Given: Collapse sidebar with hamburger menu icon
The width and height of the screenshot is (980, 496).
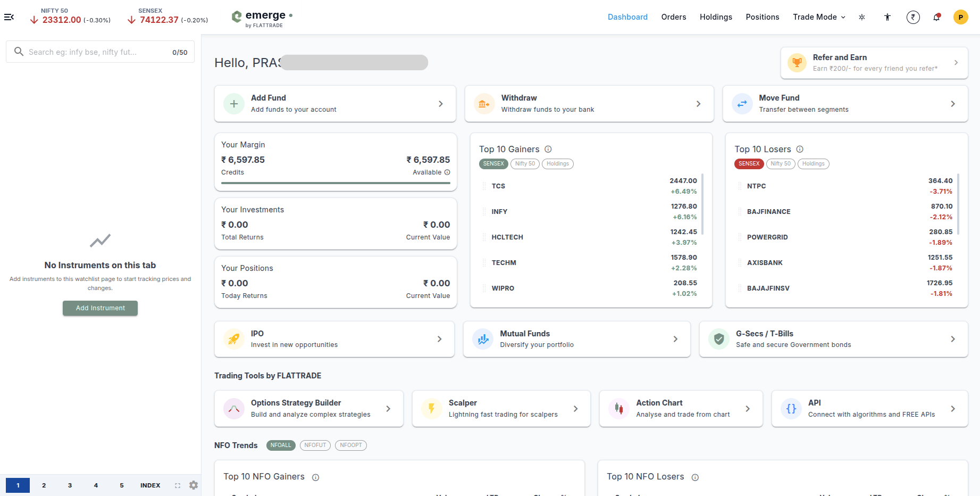Looking at the screenshot, I should (x=9, y=17).
